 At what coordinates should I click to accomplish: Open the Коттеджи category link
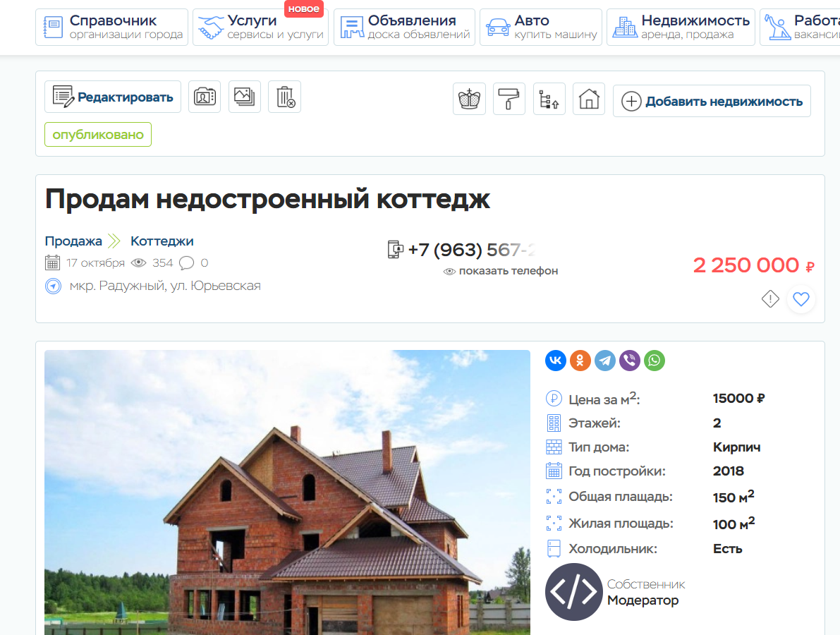pyautogui.click(x=162, y=241)
